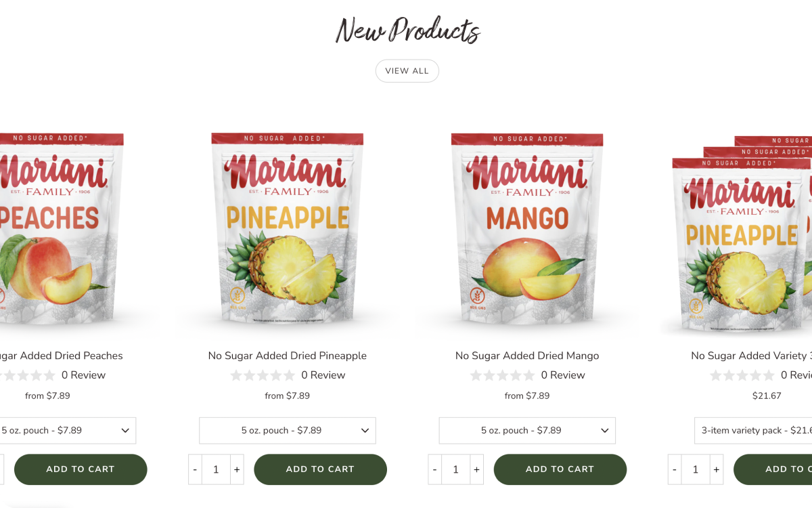
Task: Select the Pineapple pouch product image
Action: 288,227
